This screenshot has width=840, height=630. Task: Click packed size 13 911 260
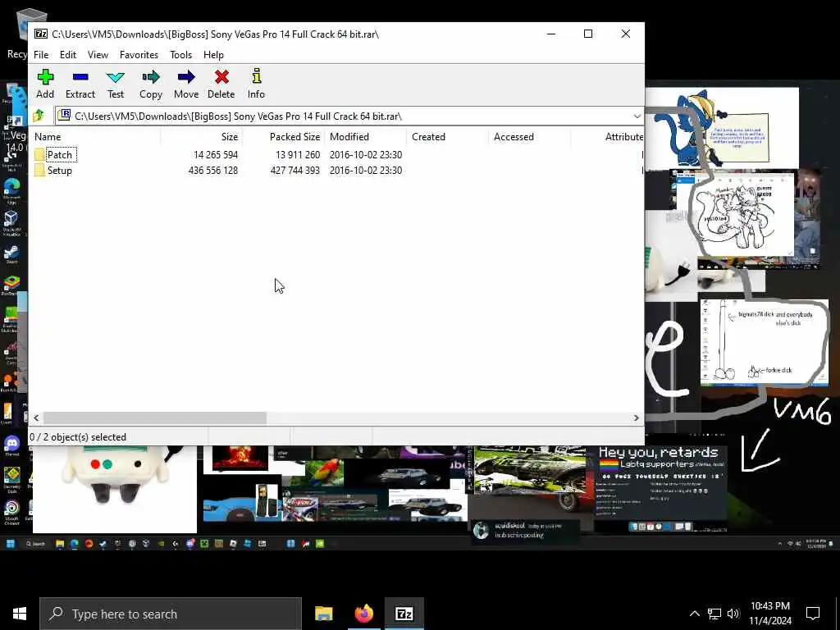298,155
